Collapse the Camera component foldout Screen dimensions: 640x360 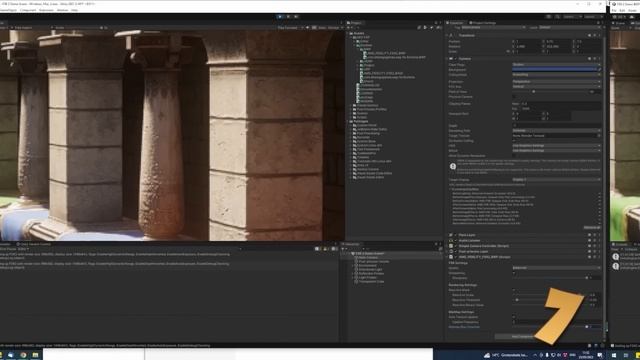point(447,58)
